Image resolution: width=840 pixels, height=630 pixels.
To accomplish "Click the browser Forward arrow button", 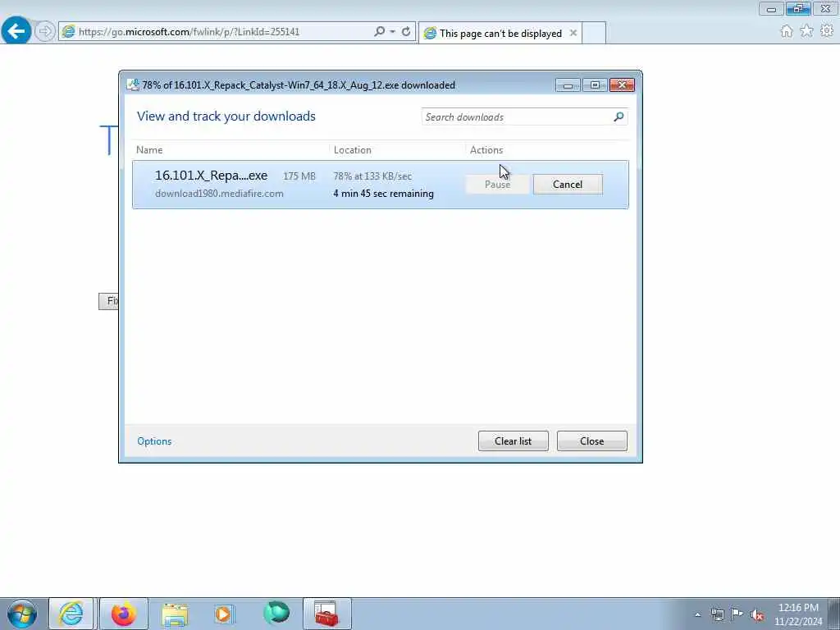I will click(45, 32).
